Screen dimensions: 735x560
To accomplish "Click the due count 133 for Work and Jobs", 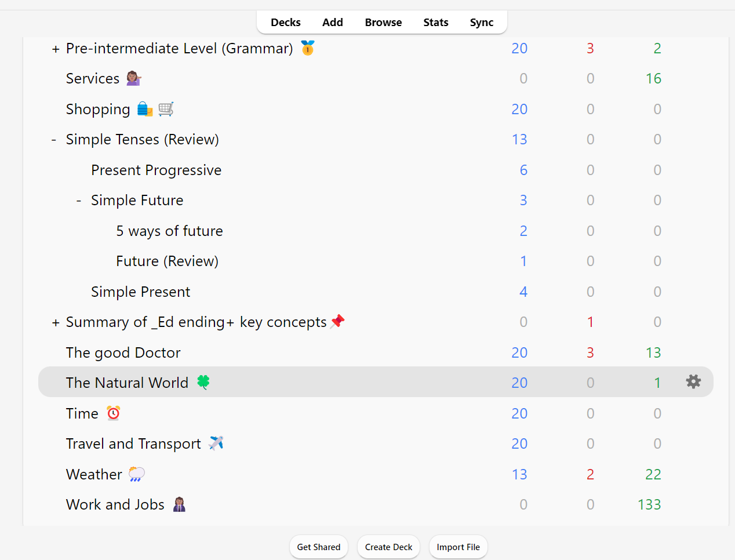I will [x=649, y=505].
